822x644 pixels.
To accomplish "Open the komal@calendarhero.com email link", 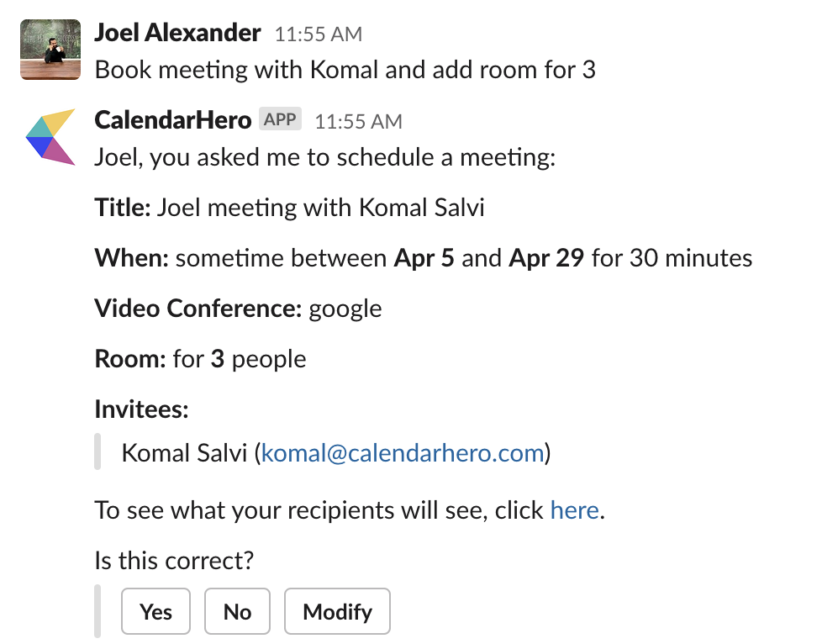I will pos(403,454).
